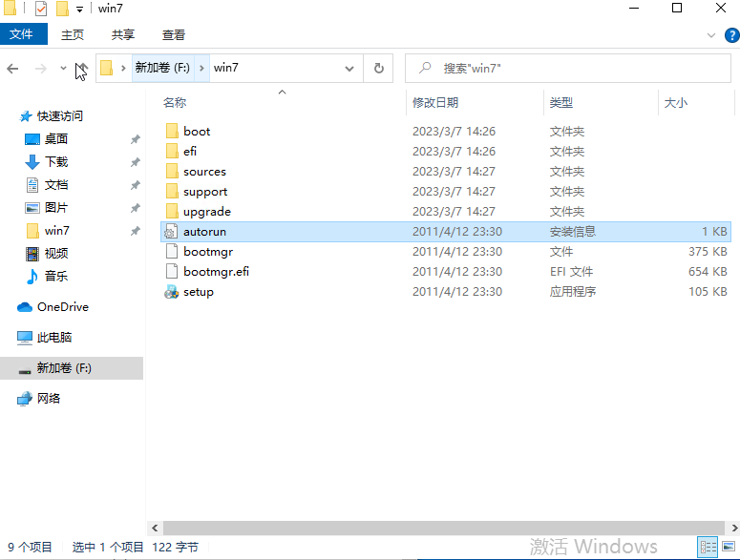The width and height of the screenshot is (740, 560).
Task: Open recent locations dropdown arrow
Action: click(63, 69)
